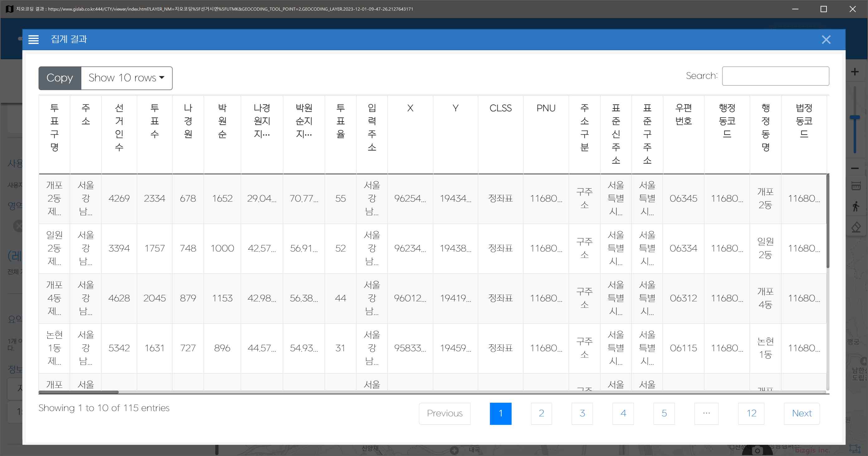Open the Show 10 rows dropdown
Viewport: 868px width, 456px height.
pyautogui.click(x=127, y=78)
